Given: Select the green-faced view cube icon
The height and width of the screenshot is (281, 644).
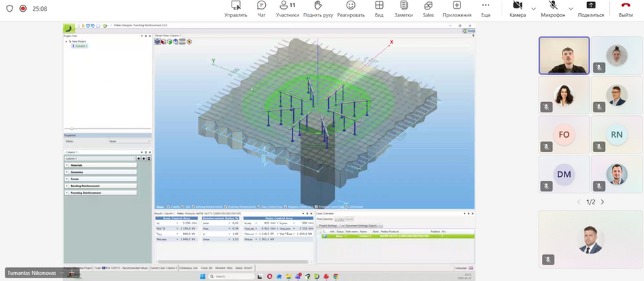Looking at the screenshot, I should [x=169, y=42].
